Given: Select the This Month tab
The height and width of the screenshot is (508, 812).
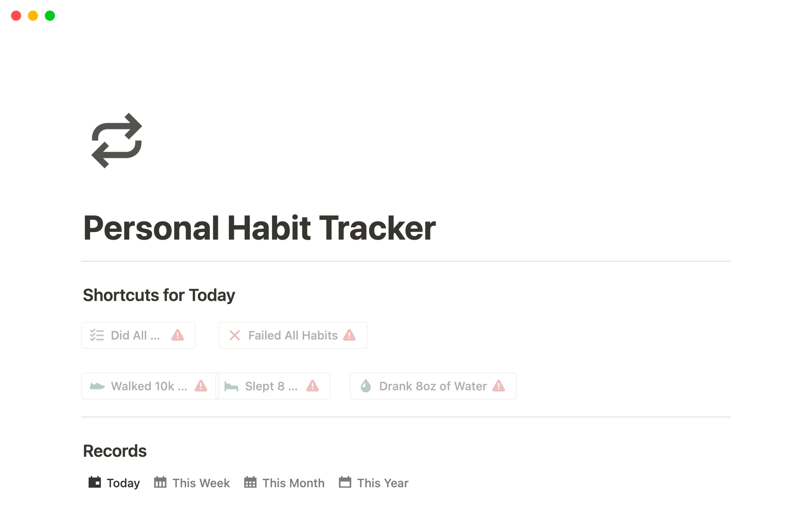Looking at the screenshot, I should [x=284, y=483].
